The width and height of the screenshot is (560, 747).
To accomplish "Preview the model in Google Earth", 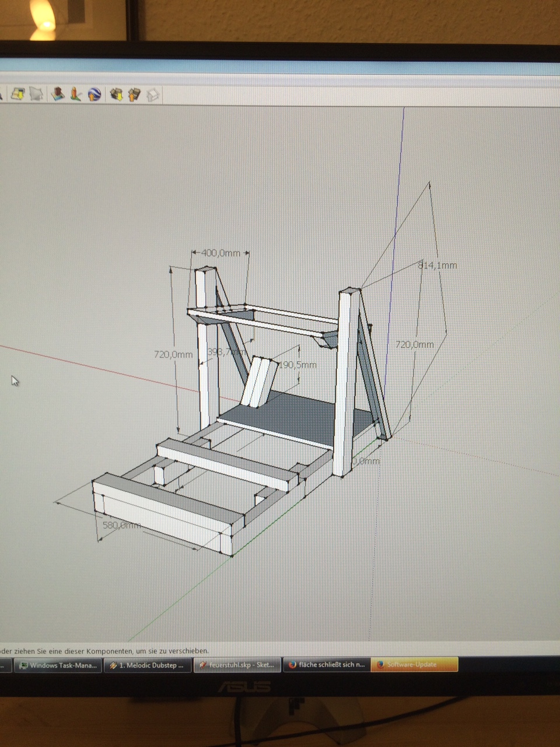I will 94,94.
